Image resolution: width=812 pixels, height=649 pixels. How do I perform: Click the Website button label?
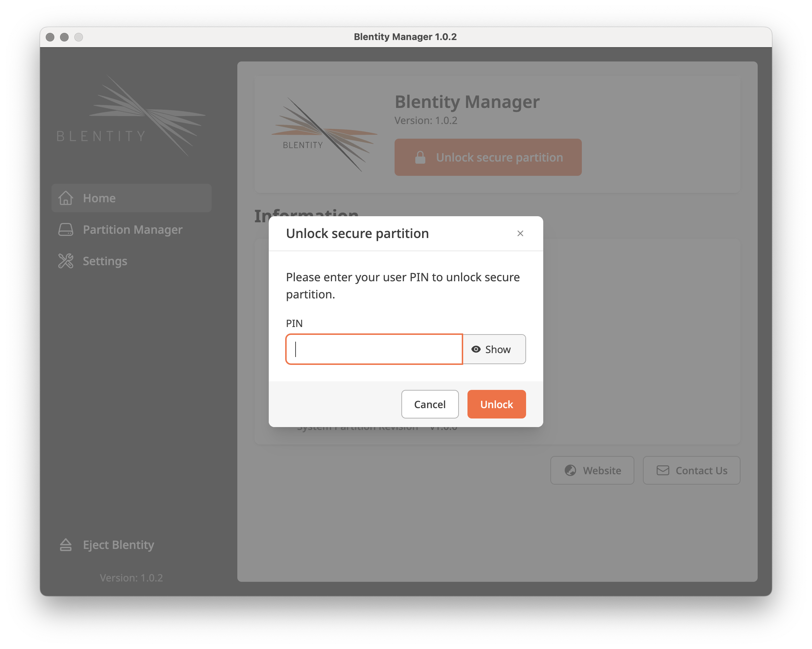click(x=602, y=470)
